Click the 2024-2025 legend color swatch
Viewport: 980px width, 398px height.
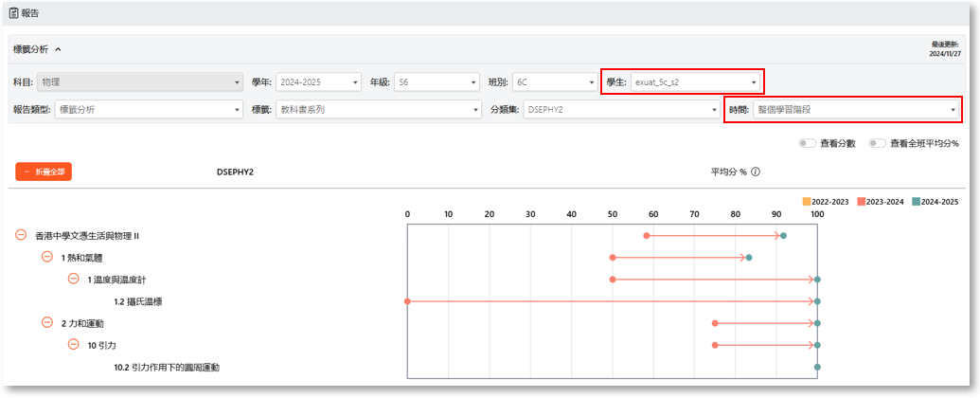[x=916, y=202]
